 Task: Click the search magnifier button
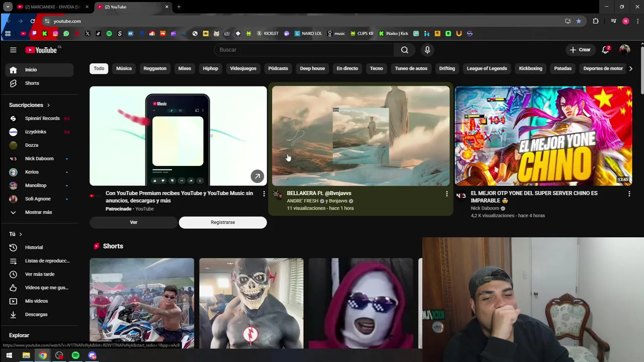[x=405, y=50]
